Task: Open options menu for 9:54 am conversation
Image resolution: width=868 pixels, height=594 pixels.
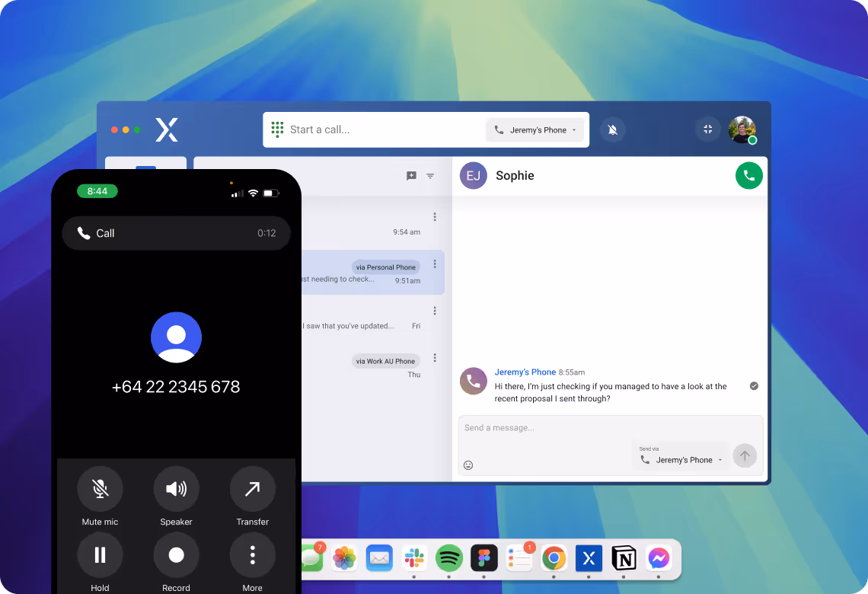Action: click(435, 216)
